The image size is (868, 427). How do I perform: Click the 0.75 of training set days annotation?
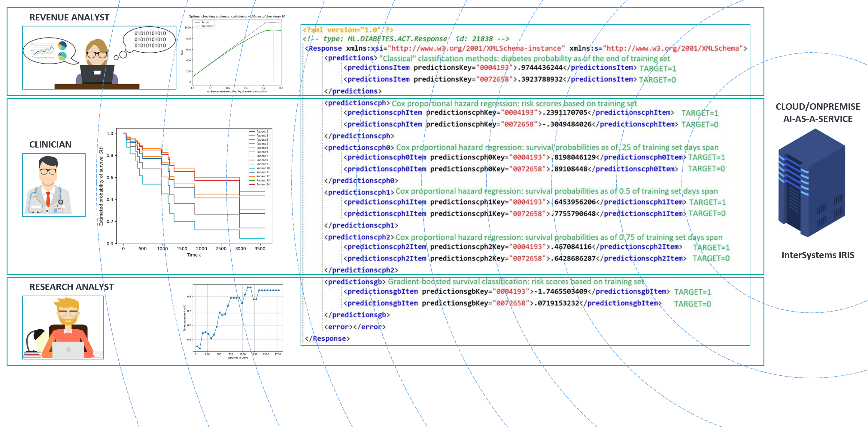pos(559,237)
